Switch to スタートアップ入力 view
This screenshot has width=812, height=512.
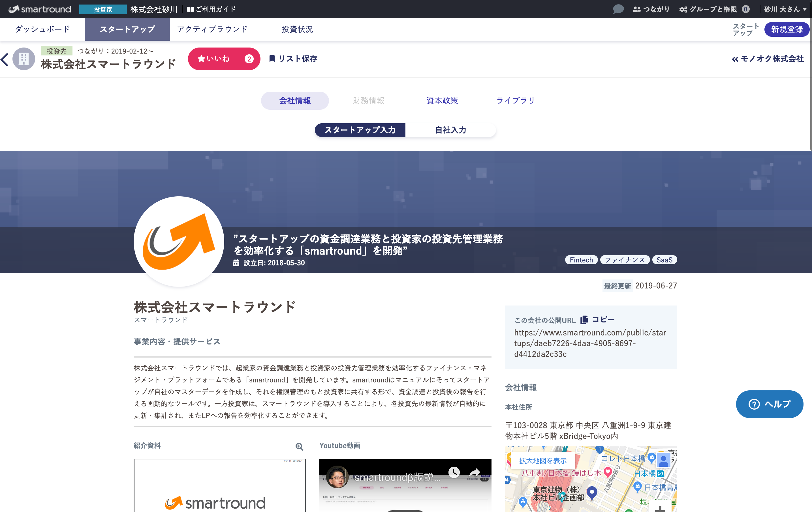click(x=360, y=130)
